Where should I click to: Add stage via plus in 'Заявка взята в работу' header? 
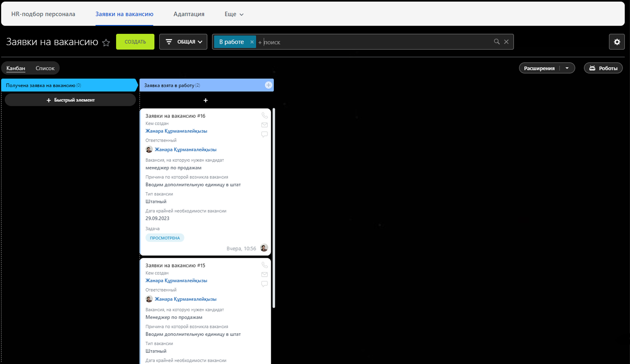(x=268, y=85)
